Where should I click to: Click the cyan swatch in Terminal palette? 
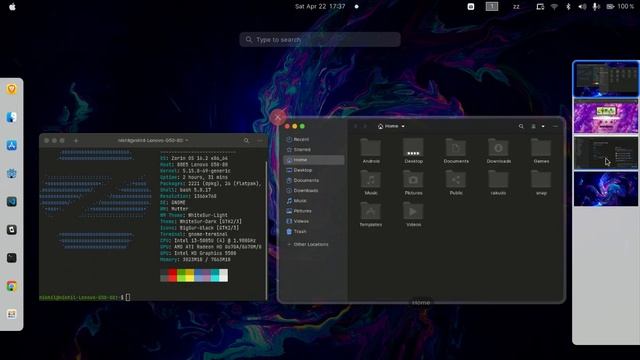215,275
